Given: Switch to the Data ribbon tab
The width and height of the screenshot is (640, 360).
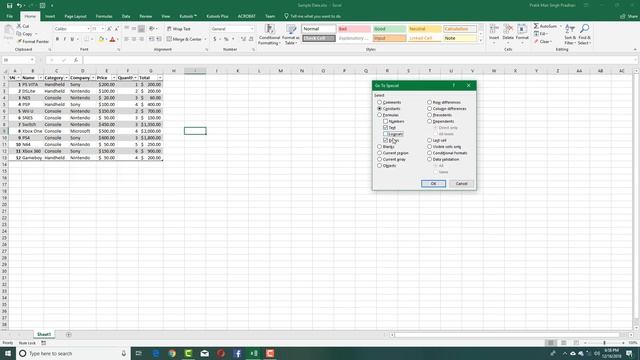Looking at the screenshot, I should click(x=126, y=16).
